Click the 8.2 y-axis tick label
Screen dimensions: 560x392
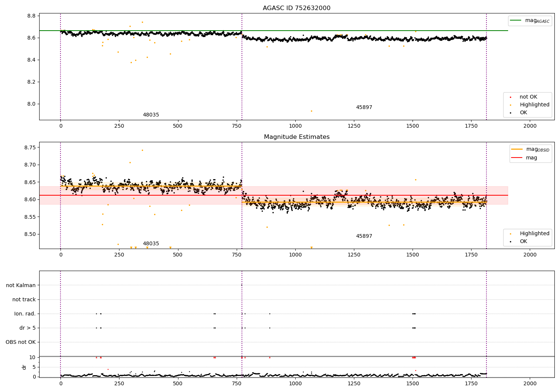(x=31, y=82)
